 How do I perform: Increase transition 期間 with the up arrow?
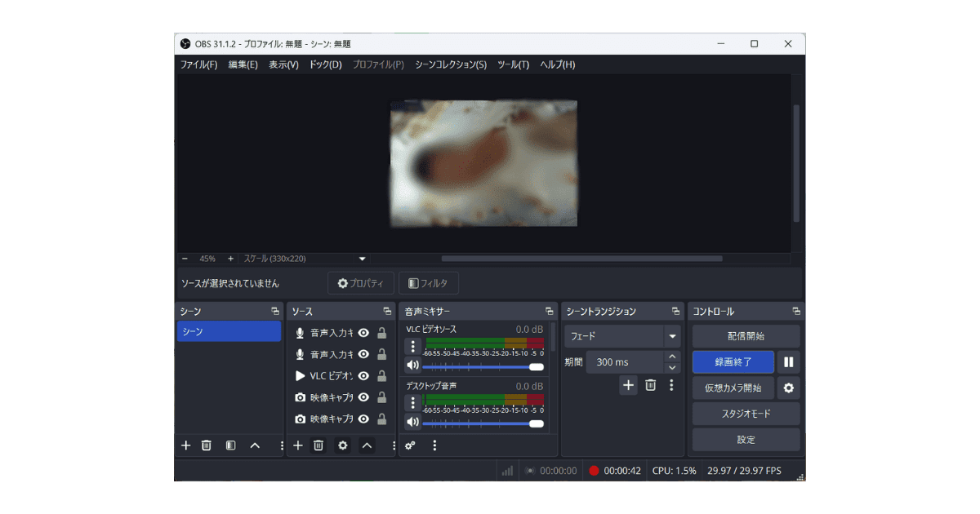672,357
